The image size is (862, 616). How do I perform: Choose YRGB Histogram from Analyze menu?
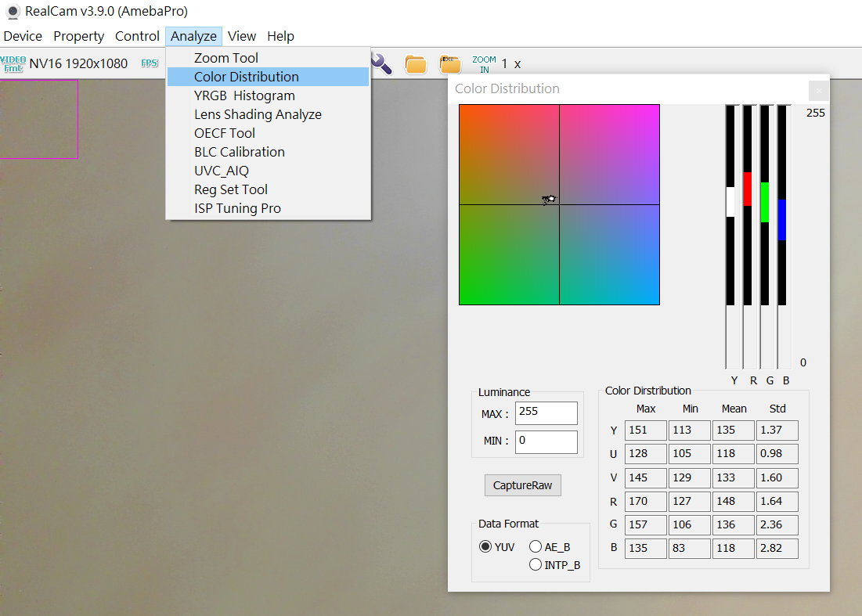(x=244, y=95)
